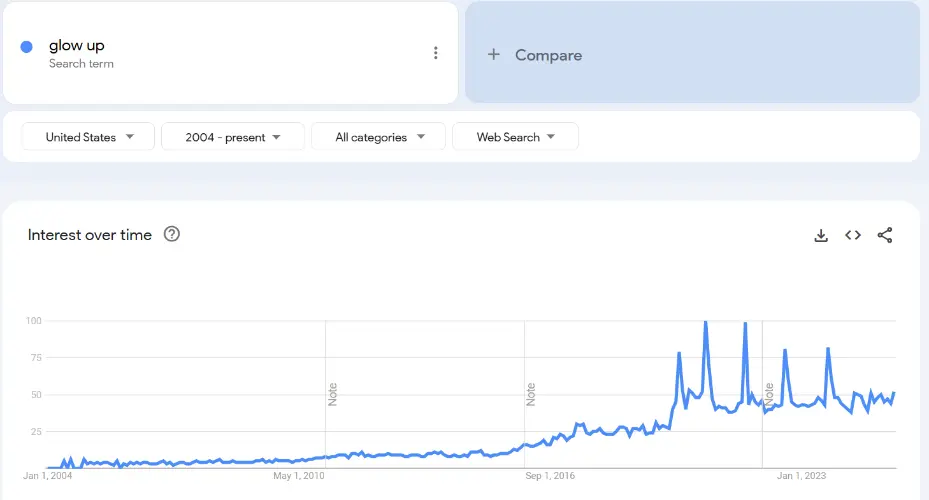Open the help icon beside Interest over time

click(x=172, y=234)
